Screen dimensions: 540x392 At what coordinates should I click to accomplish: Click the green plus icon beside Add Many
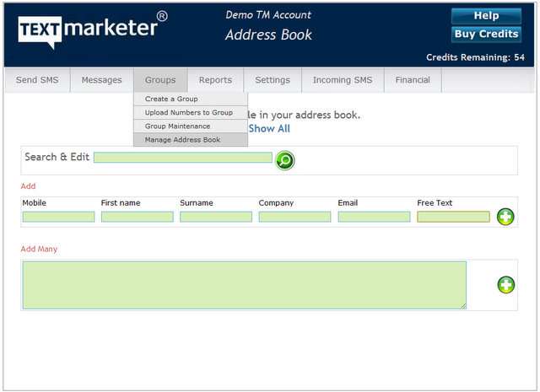point(505,285)
